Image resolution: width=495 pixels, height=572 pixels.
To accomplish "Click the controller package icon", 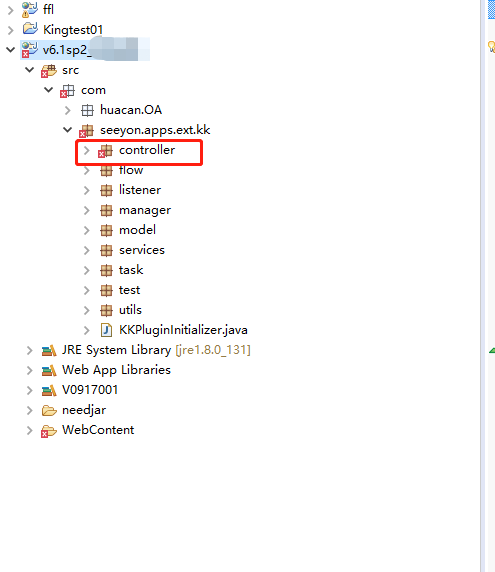I will point(105,151).
